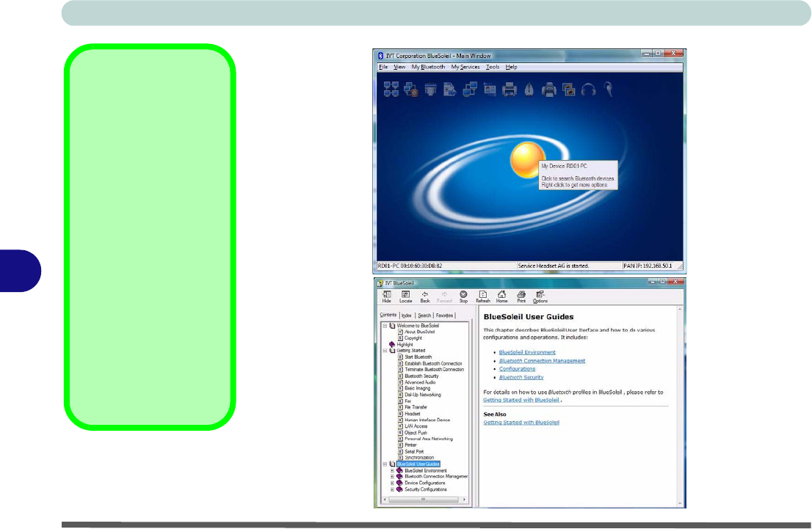Click the LAN Access service icon

(470, 90)
